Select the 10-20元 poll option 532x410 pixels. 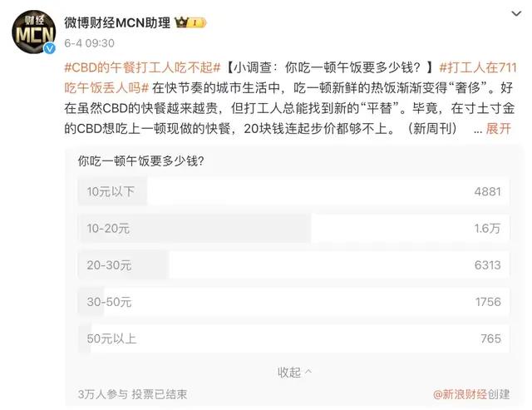[293, 228]
